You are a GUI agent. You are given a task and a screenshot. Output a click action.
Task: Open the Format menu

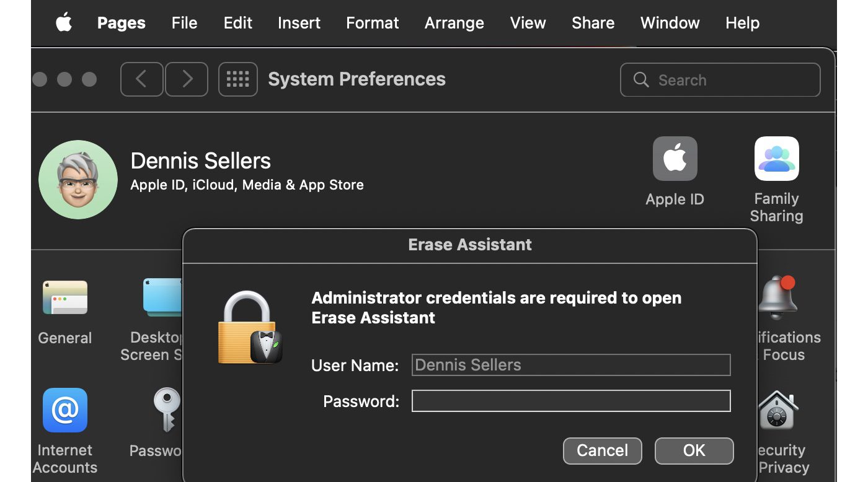tap(372, 23)
